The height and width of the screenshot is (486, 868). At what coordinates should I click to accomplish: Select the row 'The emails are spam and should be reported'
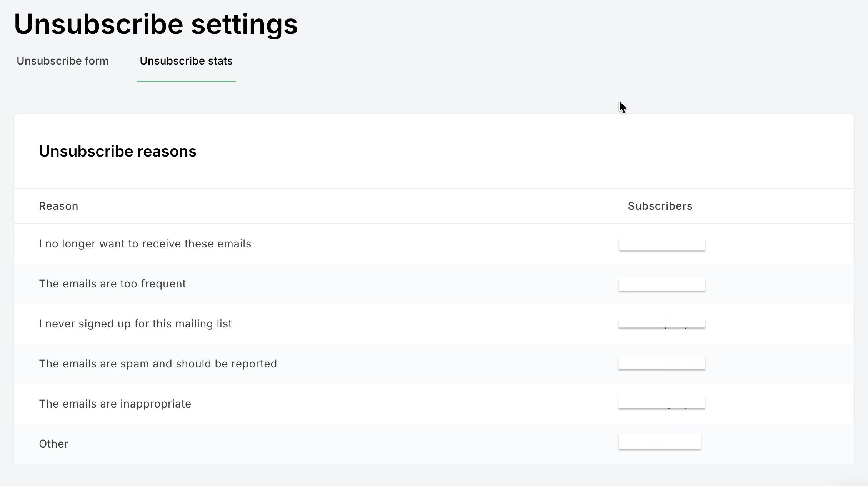tap(158, 364)
